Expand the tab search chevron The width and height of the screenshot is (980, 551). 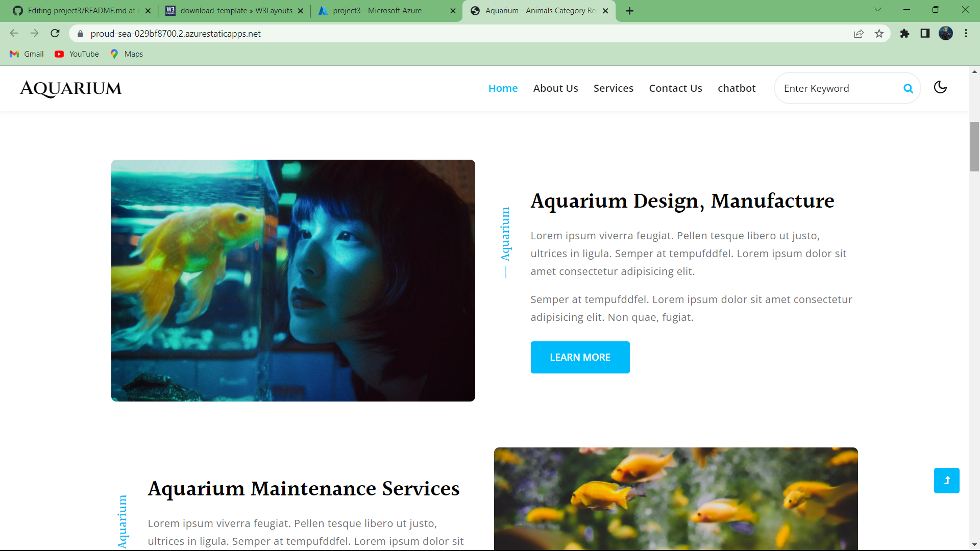pos(877,10)
